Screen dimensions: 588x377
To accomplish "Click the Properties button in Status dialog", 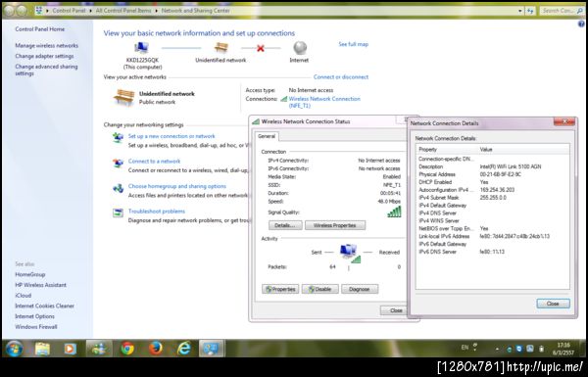I will click(280, 289).
